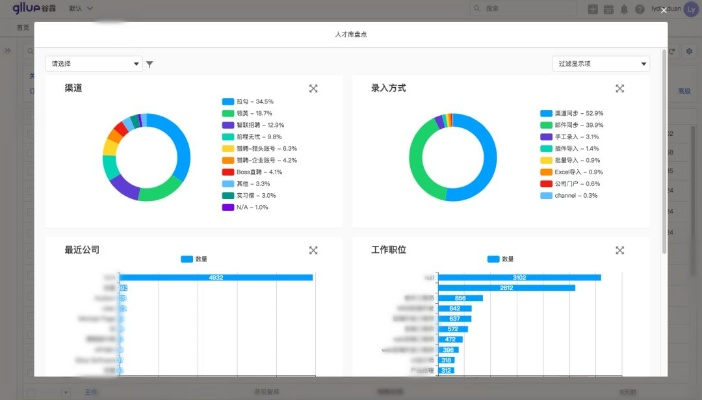Click the 渠道同步 blue legend swatch
702x400 pixels.
coord(546,113)
